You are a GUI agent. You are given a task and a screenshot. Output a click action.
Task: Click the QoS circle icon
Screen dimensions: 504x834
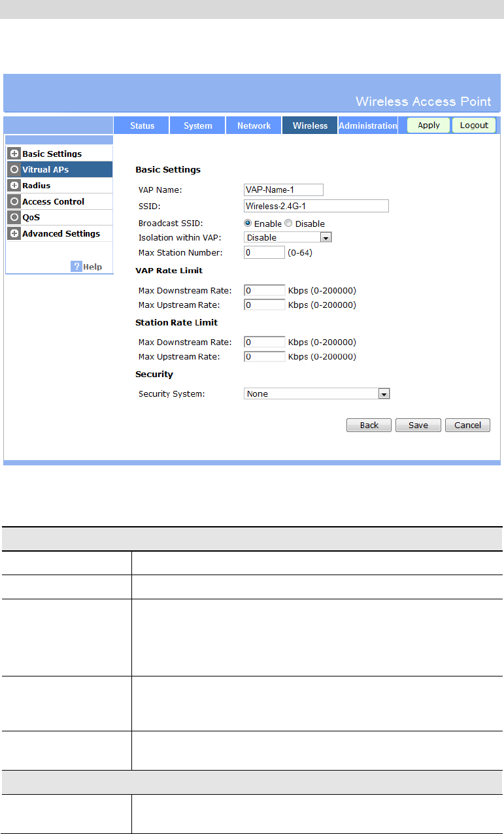(x=14, y=217)
